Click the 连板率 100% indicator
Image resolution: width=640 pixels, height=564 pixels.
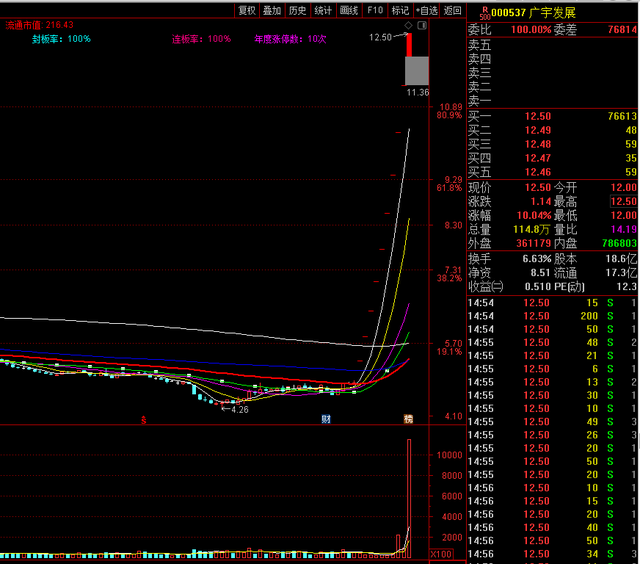(x=201, y=39)
